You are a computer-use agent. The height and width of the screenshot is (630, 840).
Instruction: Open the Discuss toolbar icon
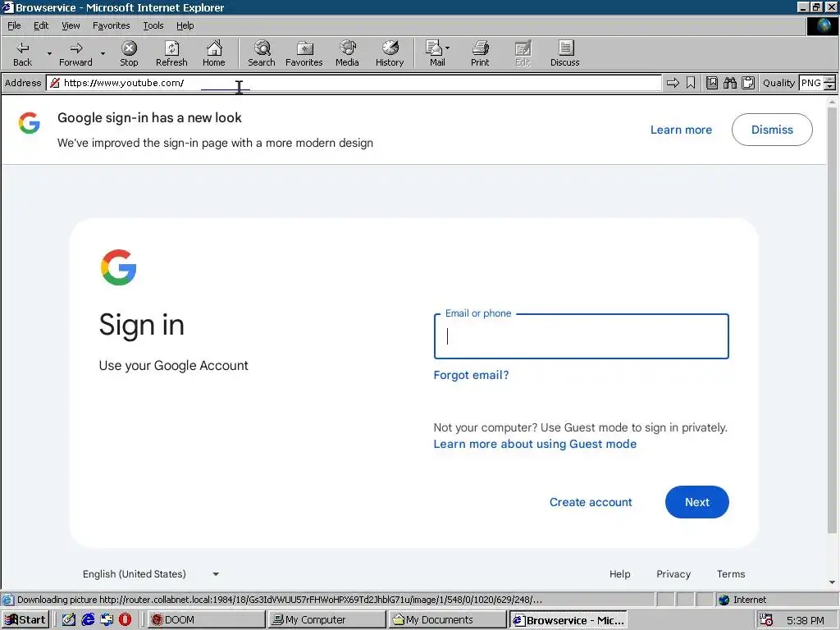564,53
